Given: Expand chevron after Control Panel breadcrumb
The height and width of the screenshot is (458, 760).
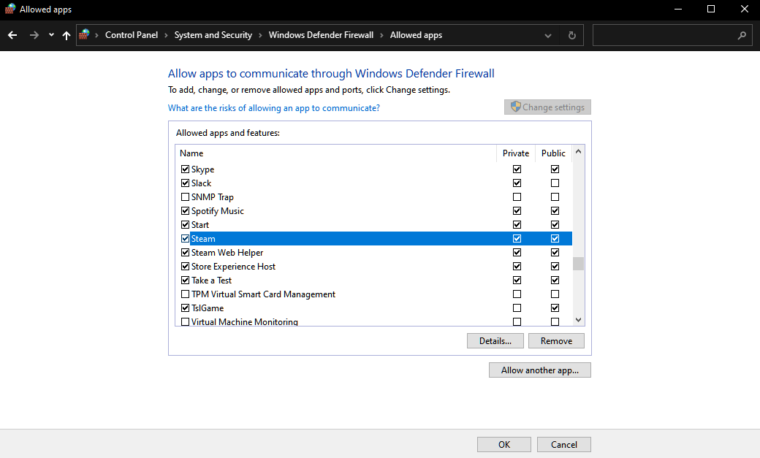Looking at the screenshot, I should [166, 35].
